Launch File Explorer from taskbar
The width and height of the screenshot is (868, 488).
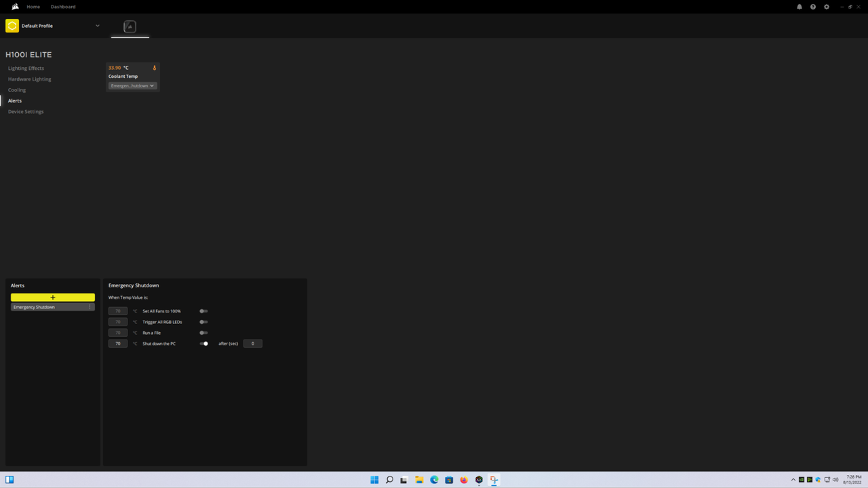point(419,480)
